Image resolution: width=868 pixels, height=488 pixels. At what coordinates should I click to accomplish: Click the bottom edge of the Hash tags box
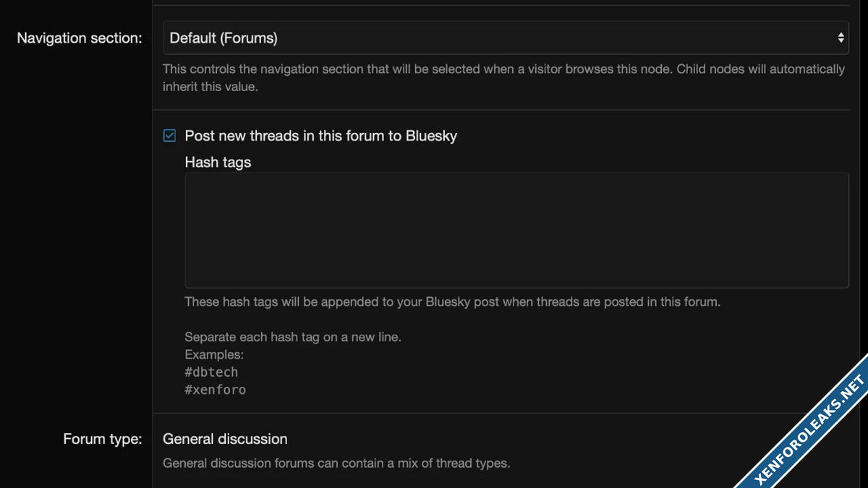pos(516,287)
